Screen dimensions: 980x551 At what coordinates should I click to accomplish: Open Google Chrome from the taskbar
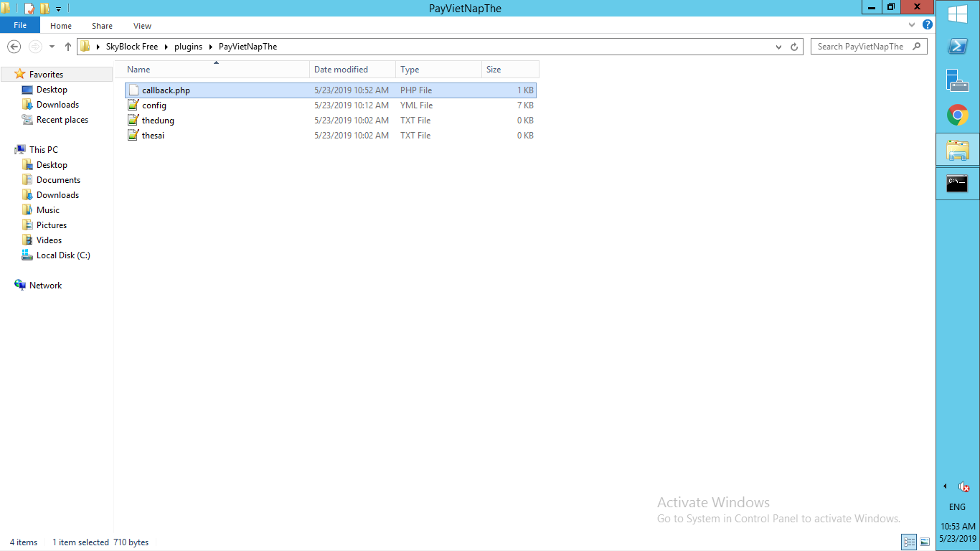pos(958,115)
